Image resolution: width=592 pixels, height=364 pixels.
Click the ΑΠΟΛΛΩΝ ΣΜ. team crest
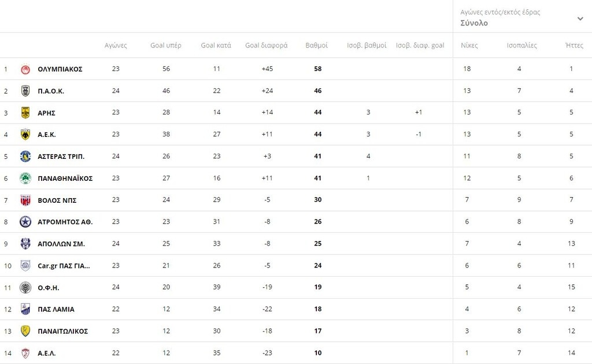click(x=25, y=244)
